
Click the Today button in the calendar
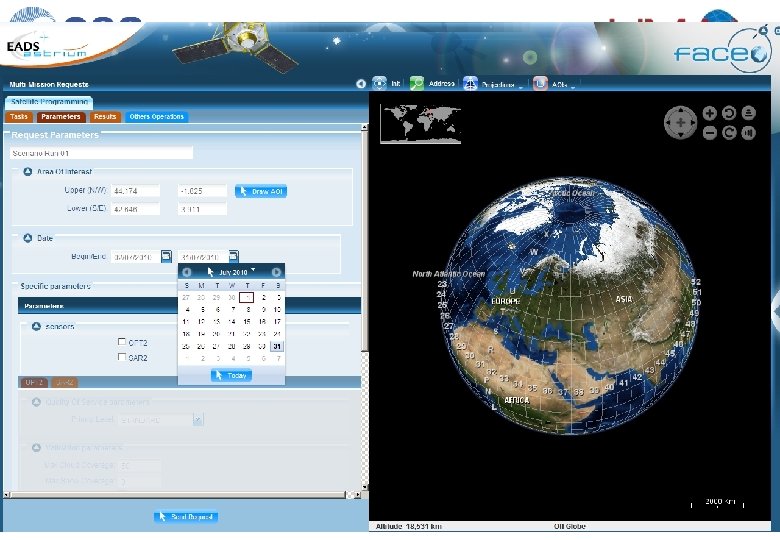[231, 375]
